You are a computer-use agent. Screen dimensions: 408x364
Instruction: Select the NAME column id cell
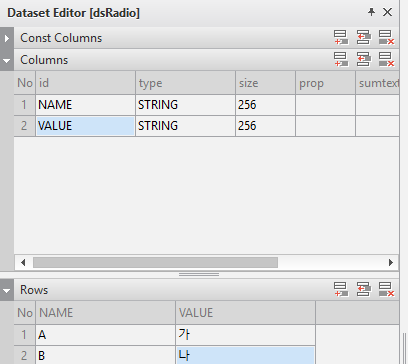[x=85, y=105]
